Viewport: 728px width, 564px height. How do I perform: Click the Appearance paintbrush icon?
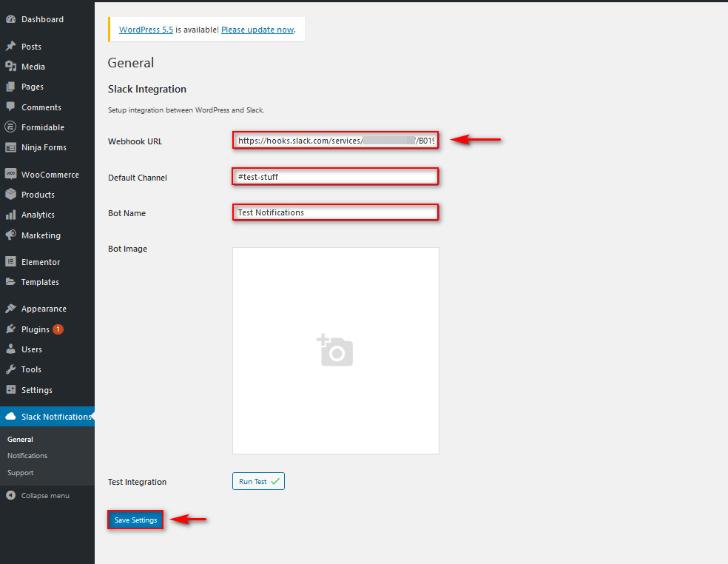10,309
